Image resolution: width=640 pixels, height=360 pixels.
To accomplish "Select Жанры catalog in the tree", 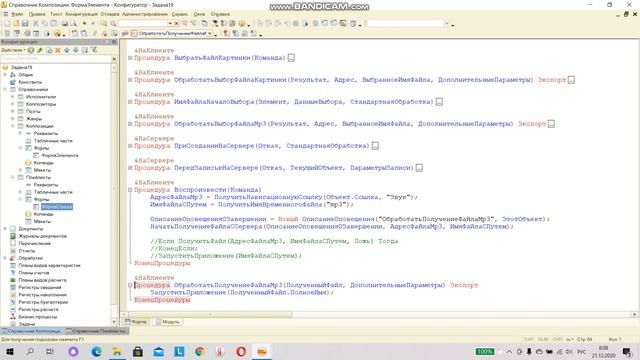I will pos(34,119).
